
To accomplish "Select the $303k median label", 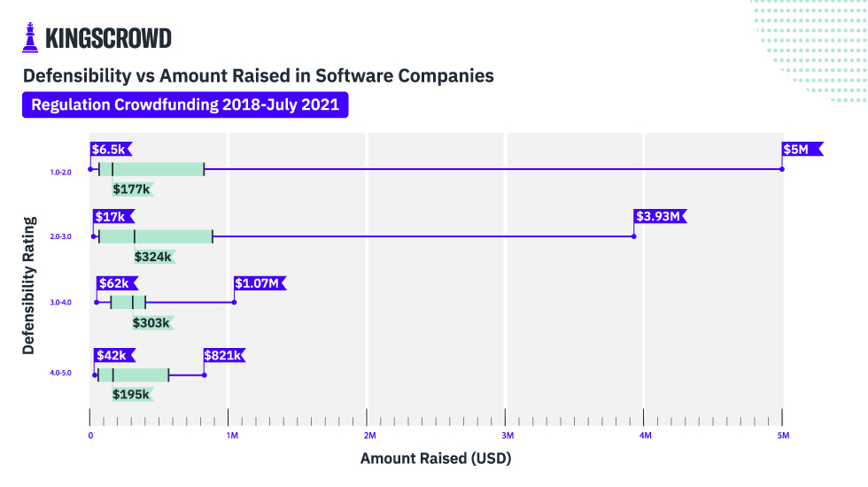I will tap(151, 323).
